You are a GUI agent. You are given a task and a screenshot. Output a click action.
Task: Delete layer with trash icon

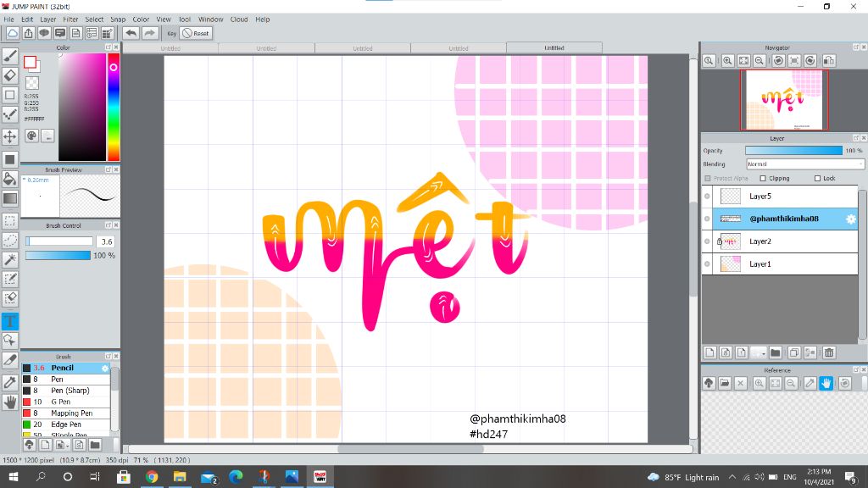(829, 352)
